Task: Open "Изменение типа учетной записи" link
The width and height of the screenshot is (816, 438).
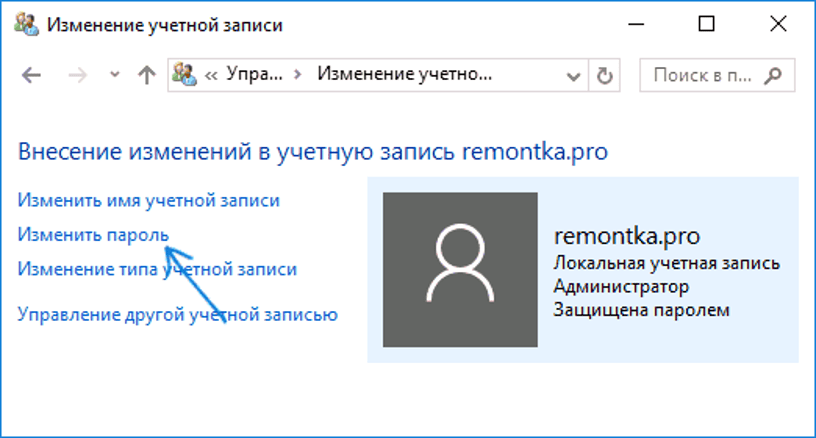Action: click(x=157, y=269)
